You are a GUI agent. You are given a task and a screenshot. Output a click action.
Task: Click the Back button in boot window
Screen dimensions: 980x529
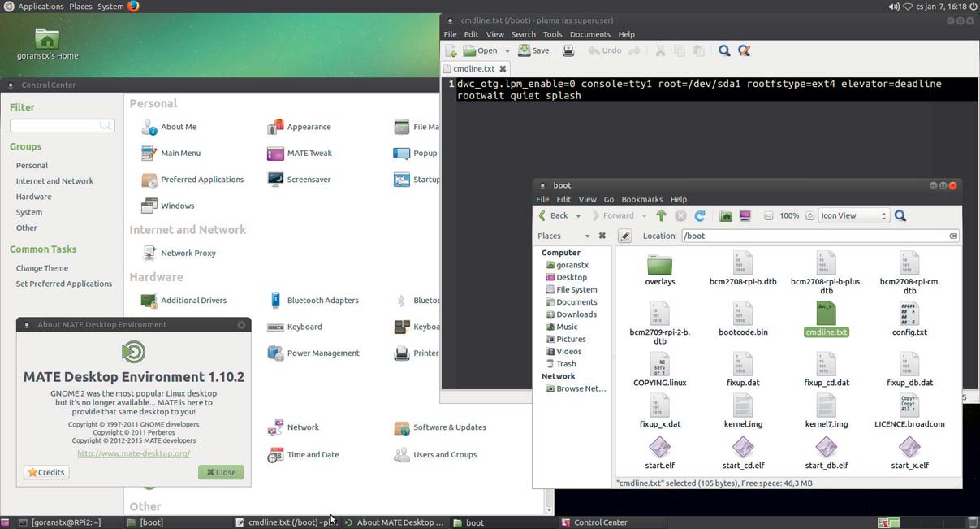553,215
